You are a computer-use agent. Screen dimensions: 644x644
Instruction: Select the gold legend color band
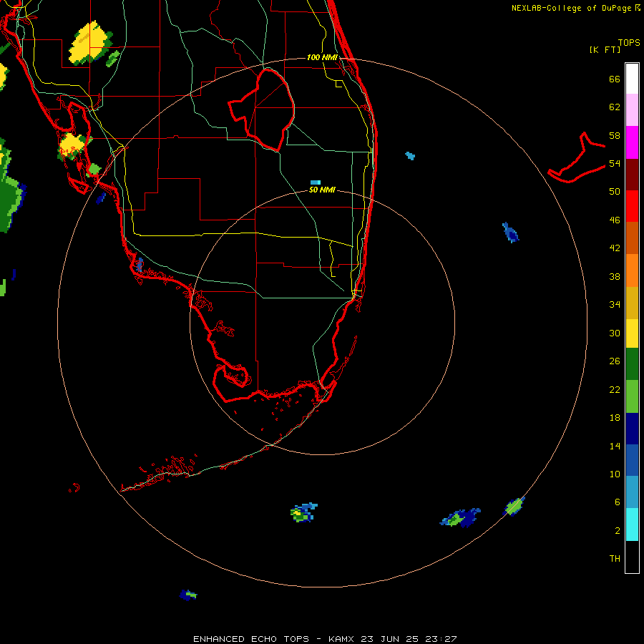(632, 302)
